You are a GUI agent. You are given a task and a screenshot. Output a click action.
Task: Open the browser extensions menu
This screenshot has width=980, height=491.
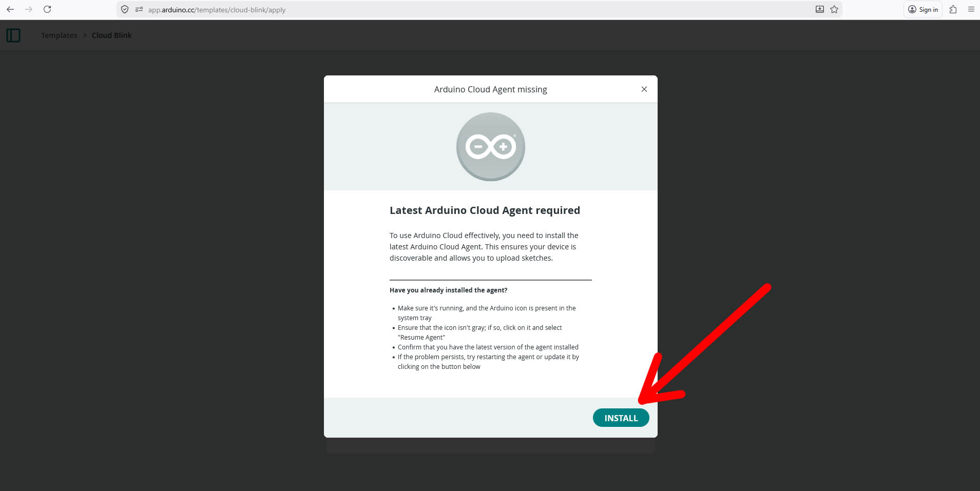tap(953, 9)
